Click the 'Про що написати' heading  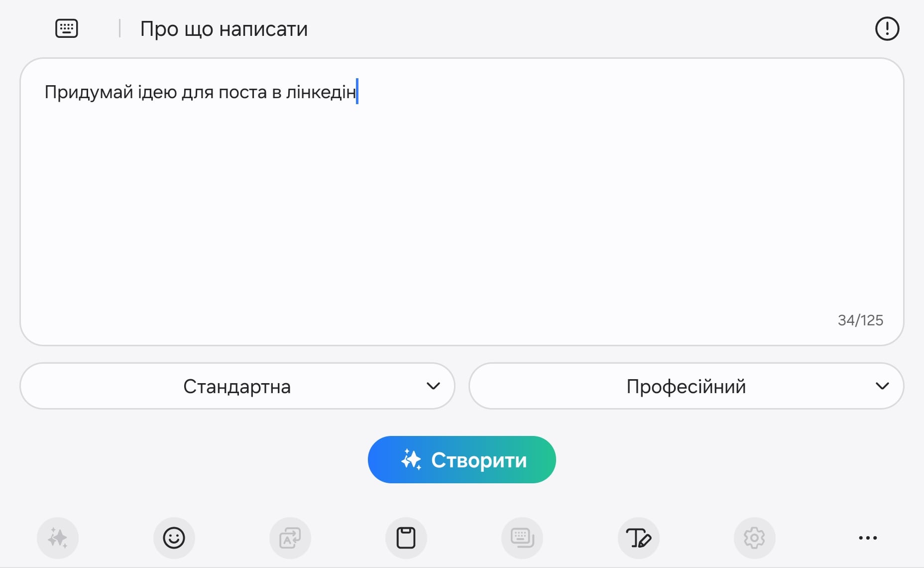224,29
